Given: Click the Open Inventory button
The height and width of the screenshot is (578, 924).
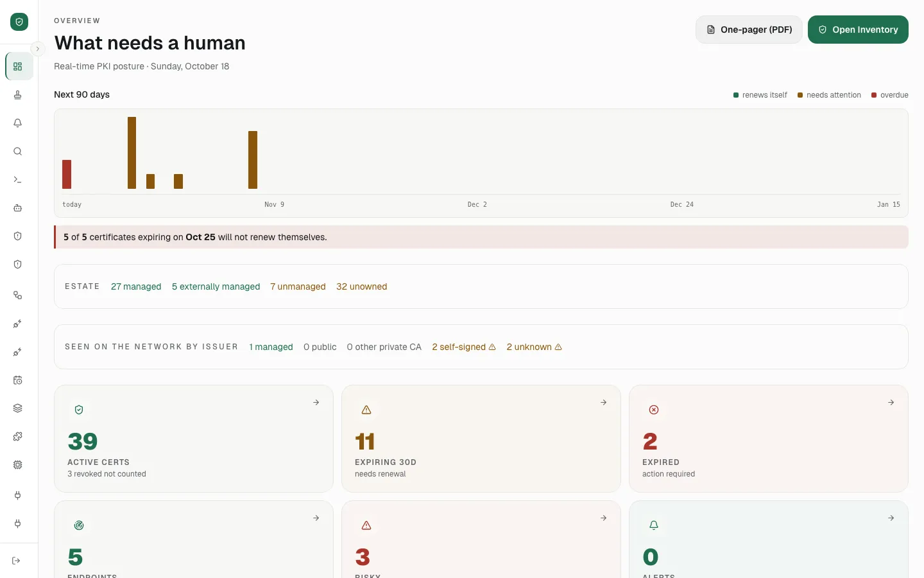Looking at the screenshot, I should (x=858, y=30).
